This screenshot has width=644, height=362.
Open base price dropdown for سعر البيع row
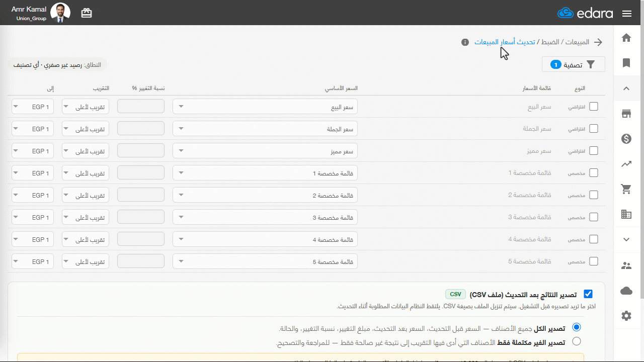pos(265,107)
